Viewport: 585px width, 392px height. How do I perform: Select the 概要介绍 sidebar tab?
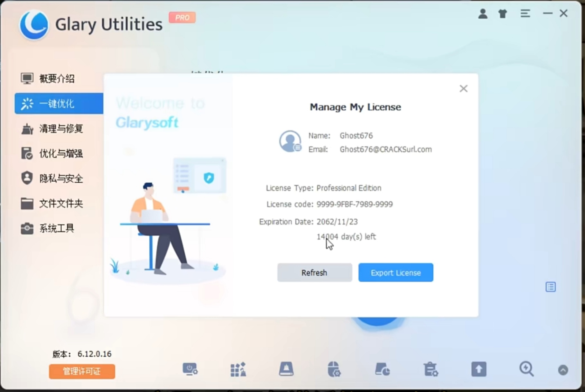click(x=57, y=78)
